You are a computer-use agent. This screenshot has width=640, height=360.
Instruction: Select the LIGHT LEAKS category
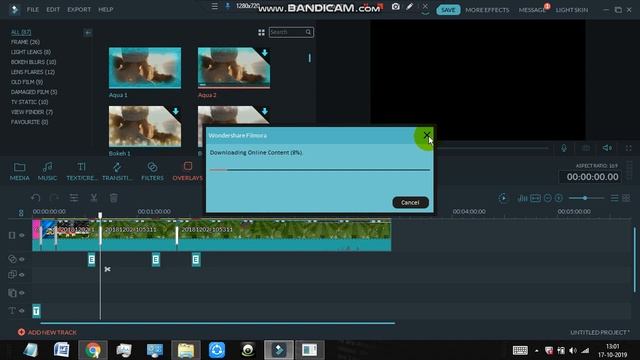[31, 52]
